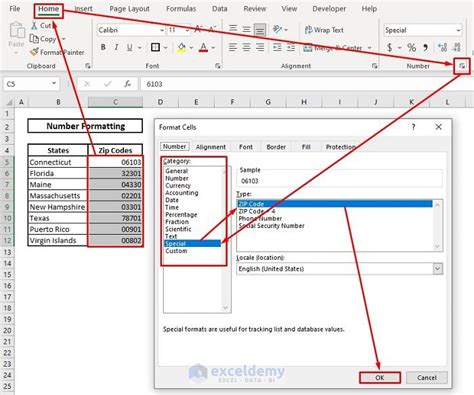Open Fill Color dropdown arrow

coord(191,48)
